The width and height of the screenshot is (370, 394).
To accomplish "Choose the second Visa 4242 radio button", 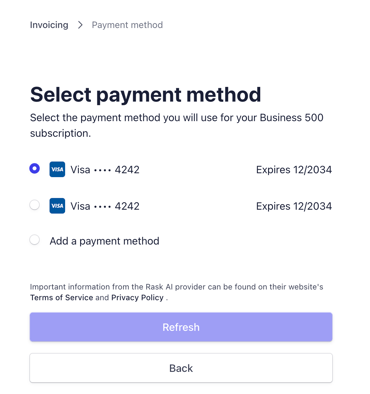I will 34,205.
